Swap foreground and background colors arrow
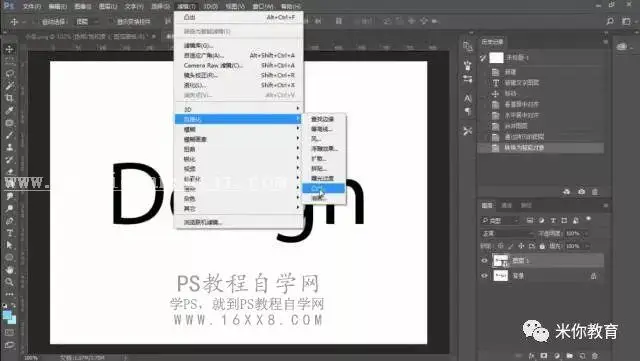640x361 pixels. point(13,305)
